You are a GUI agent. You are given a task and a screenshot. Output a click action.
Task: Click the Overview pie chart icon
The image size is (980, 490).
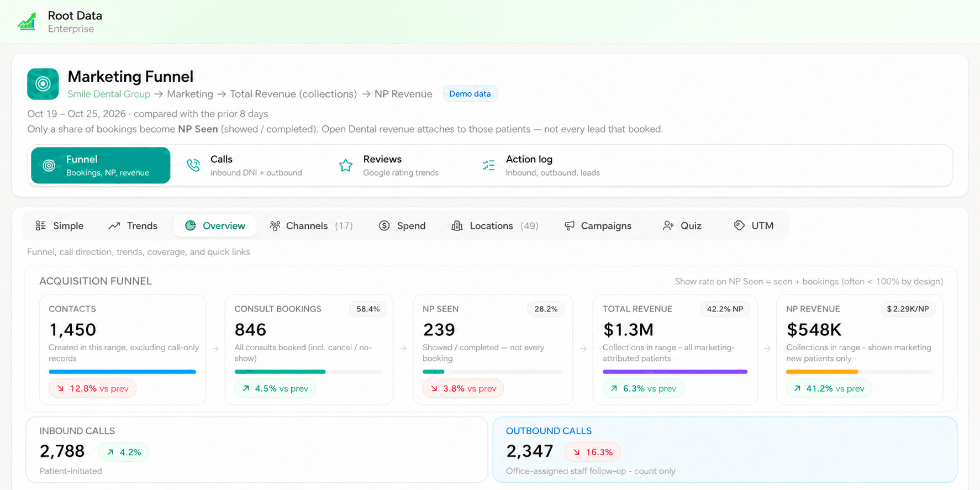191,225
